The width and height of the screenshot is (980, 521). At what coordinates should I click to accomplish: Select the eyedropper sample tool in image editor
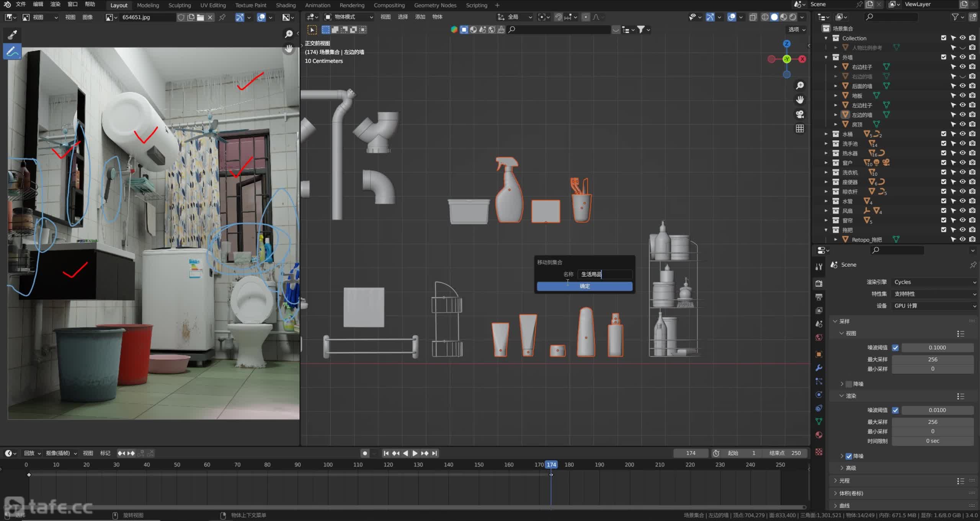(12, 35)
